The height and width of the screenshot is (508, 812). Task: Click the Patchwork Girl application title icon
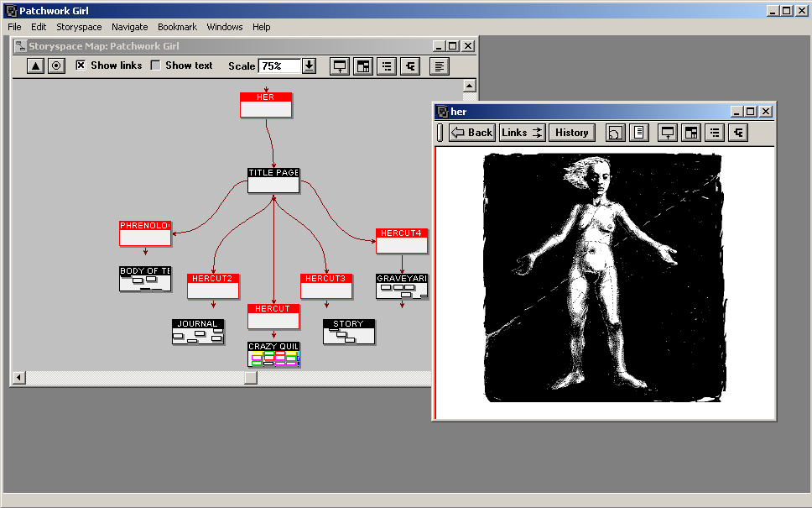[x=12, y=10]
